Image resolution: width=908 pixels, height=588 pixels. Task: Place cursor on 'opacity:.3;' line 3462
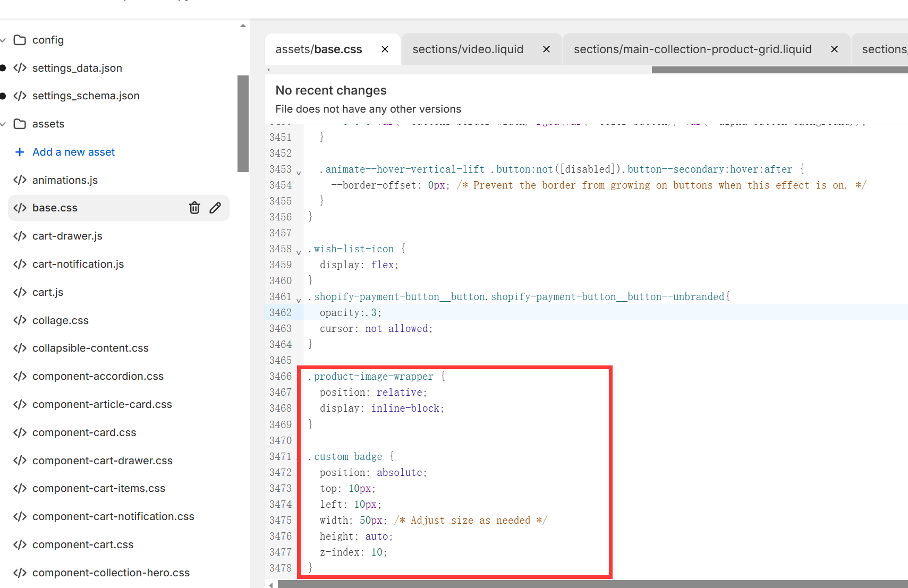click(351, 313)
